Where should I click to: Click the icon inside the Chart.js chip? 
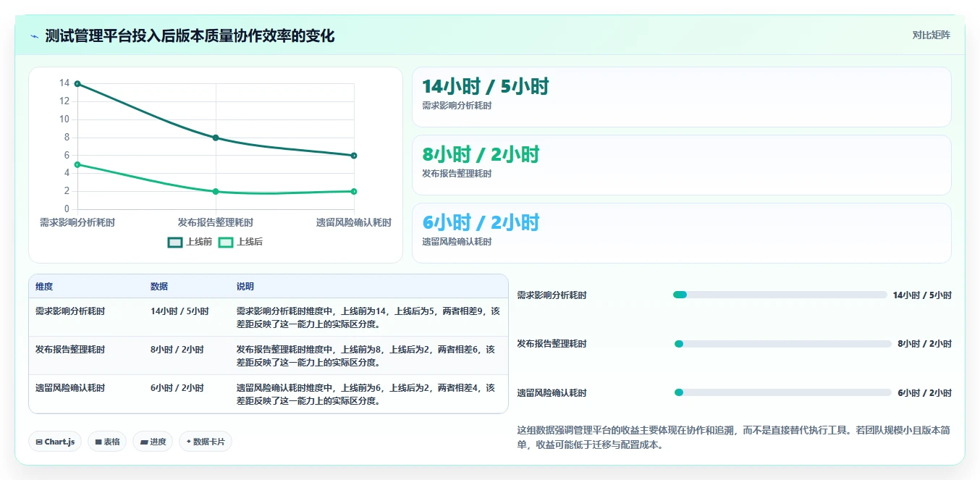[39, 442]
